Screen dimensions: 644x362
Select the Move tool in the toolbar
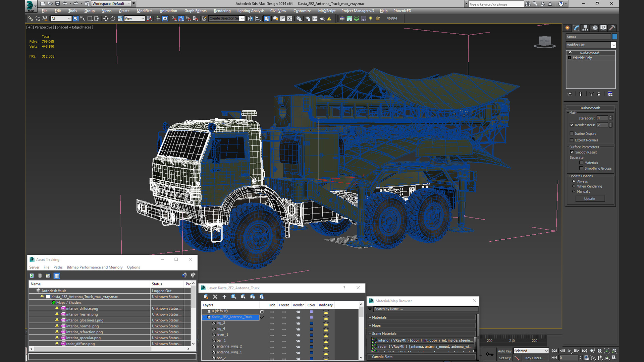(106, 19)
